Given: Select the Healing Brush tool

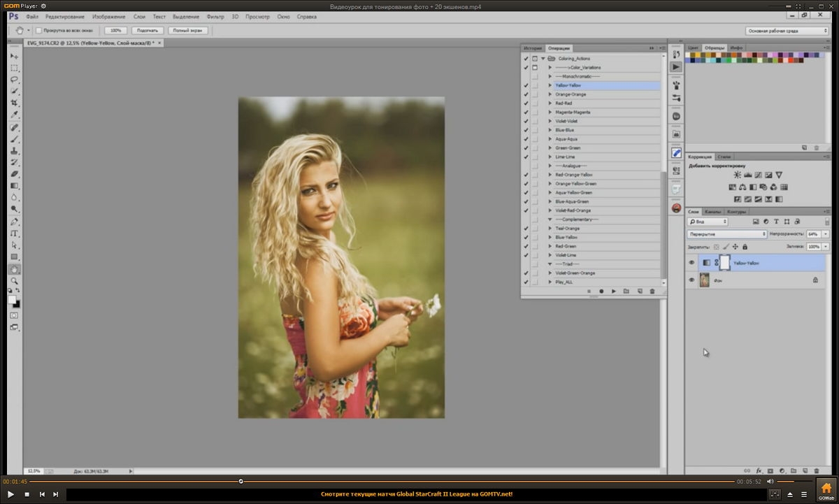Looking at the screenshot, I should (x=15, y=128).
